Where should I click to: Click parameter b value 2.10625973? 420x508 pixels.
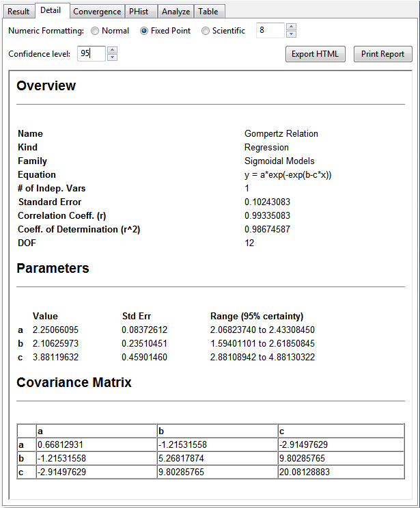pos(55,343)
